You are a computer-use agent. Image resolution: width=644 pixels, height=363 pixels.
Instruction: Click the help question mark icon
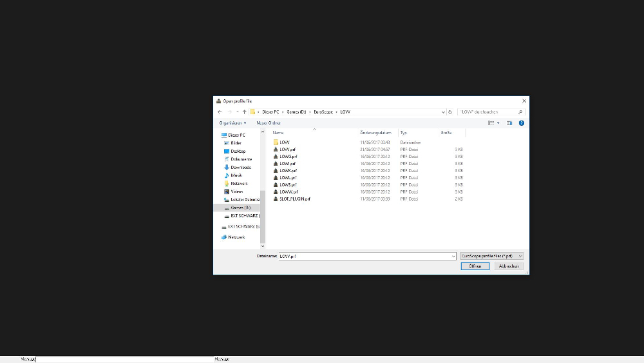(521, 123)
